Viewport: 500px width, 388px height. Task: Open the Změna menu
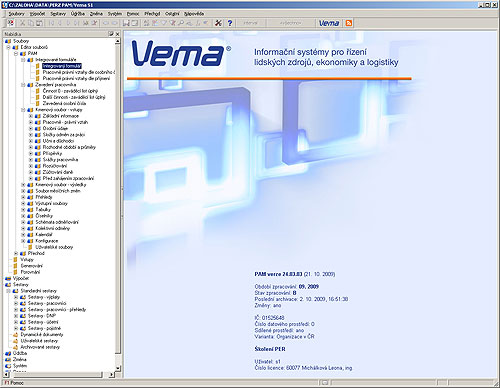click(x=96, y=14)
